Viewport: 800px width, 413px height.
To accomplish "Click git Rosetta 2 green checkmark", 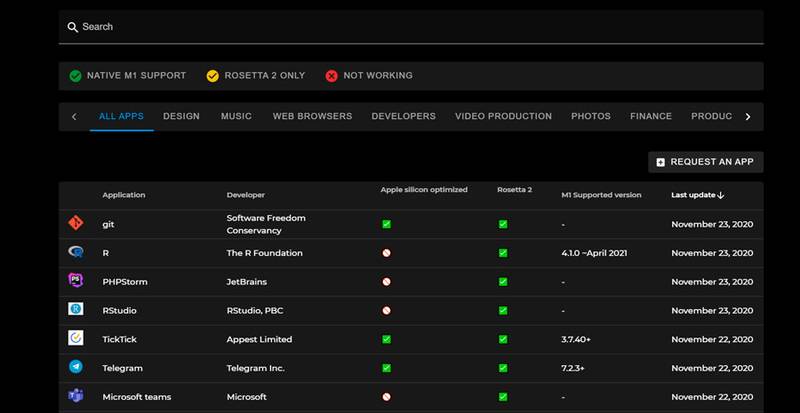I will coord(503,224).
